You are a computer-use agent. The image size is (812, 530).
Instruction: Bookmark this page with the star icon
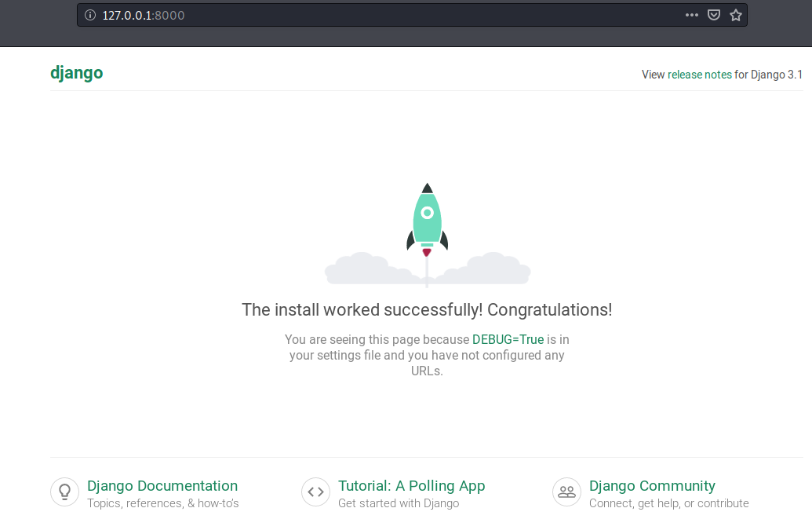(736, 15)
